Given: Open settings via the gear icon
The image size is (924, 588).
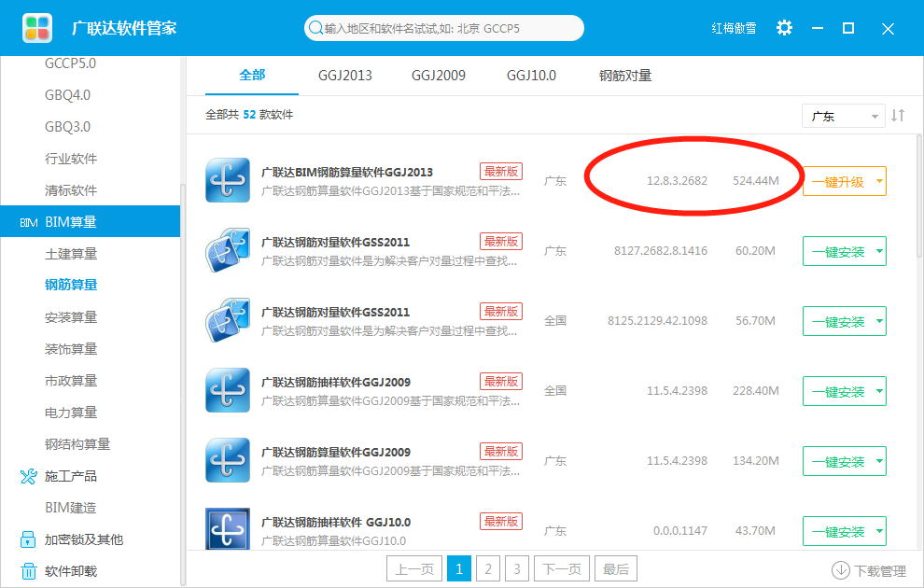Looking at the screenshot, I should (784, 28).
